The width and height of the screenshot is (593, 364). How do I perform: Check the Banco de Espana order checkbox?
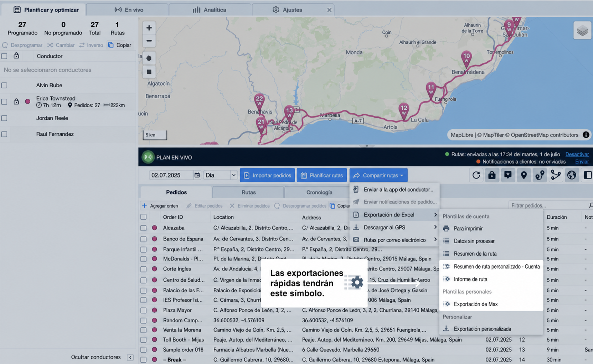(x=143, y=239)
